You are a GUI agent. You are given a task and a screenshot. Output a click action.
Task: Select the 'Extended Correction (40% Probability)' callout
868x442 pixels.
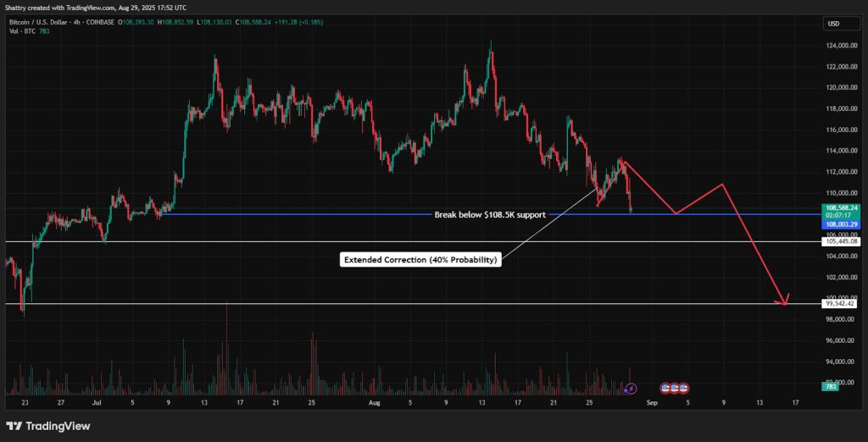pos(420,260)
